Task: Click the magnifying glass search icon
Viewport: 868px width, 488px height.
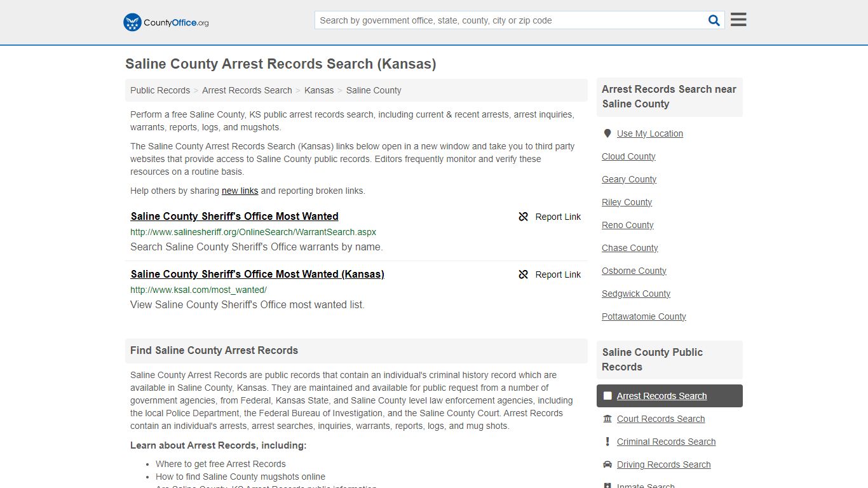Action: (x=714, y=20)
